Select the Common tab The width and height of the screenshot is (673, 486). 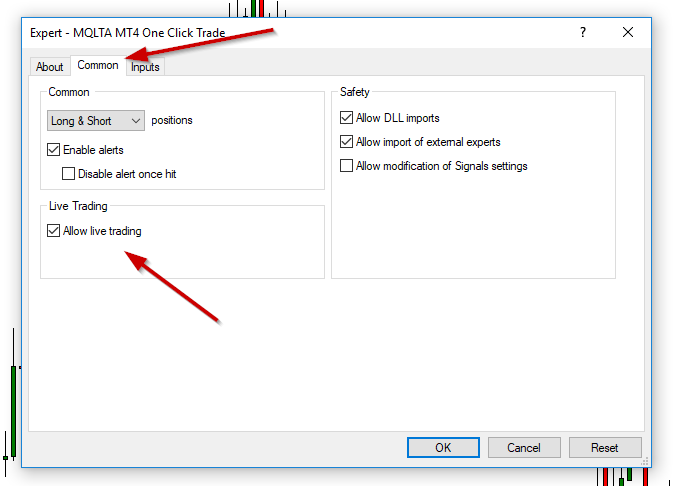point(98,65)
